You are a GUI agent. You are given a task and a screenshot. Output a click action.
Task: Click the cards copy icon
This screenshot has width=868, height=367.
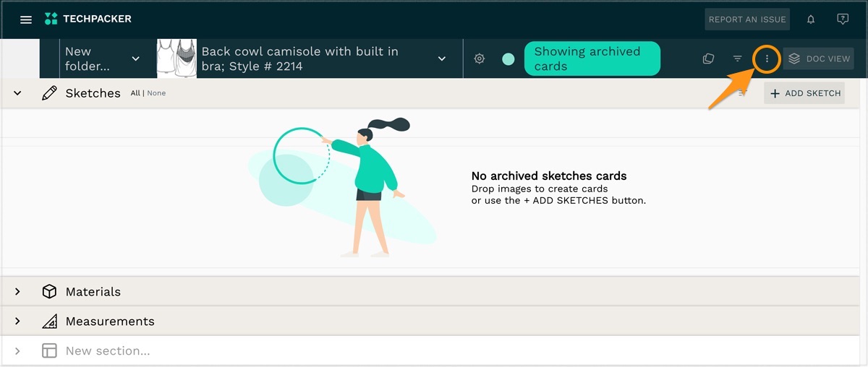708,59
